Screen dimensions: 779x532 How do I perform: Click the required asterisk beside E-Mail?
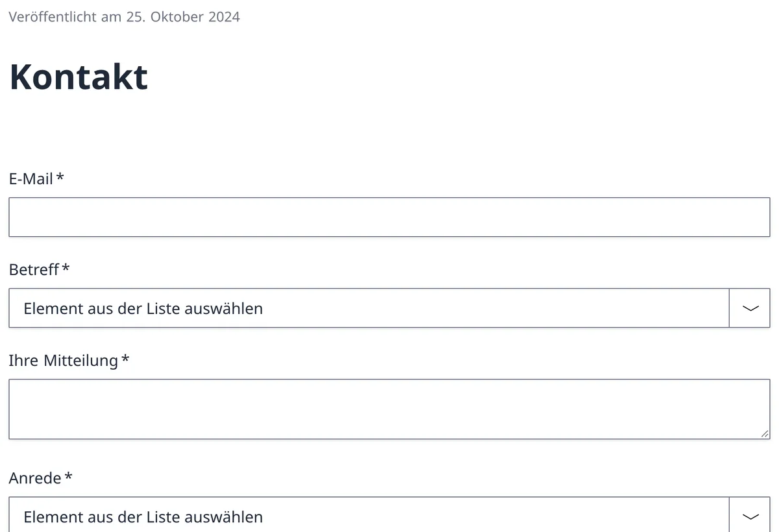(60, 177)
